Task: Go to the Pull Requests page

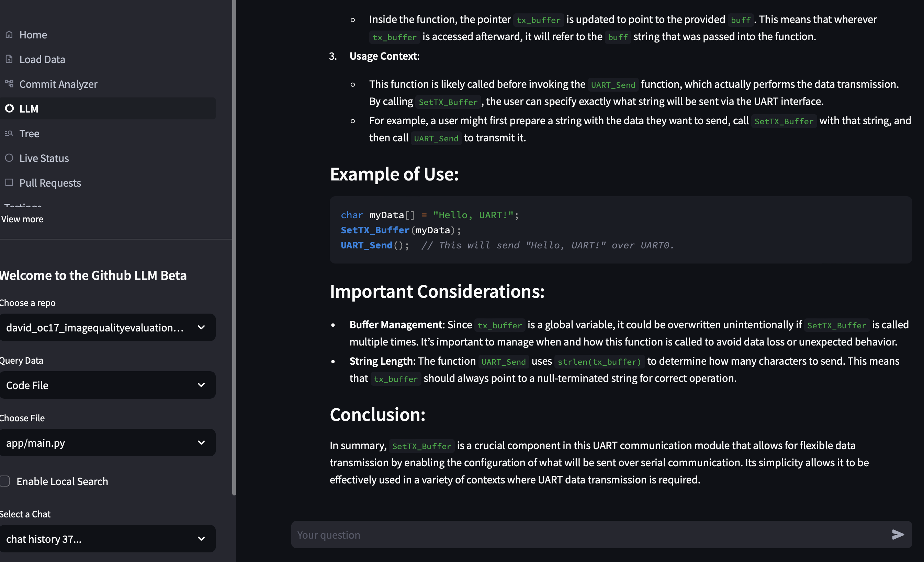Action: (x=50, y=183)
